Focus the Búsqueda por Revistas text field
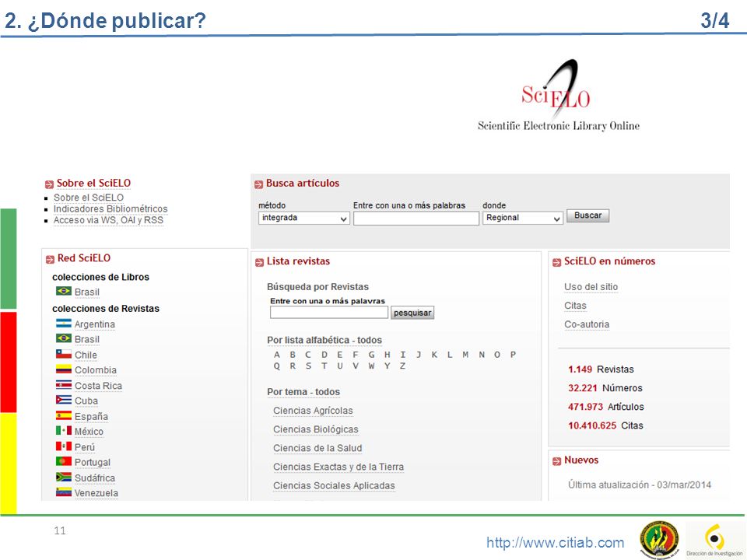This screenshot has height=560, width=747. click(328, 313)
